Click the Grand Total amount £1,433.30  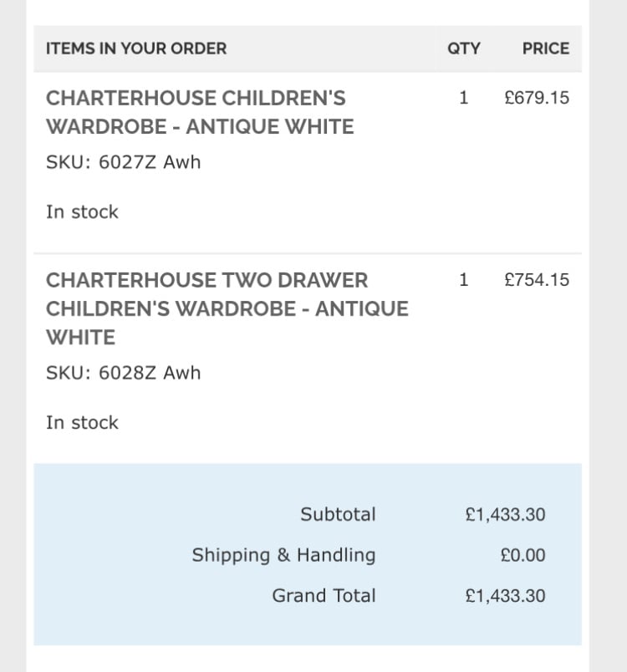(x=505, y=596)
